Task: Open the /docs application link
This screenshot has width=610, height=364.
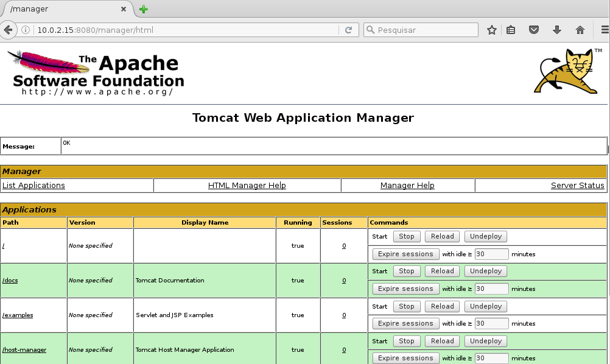Action: (x=10, y=281)
